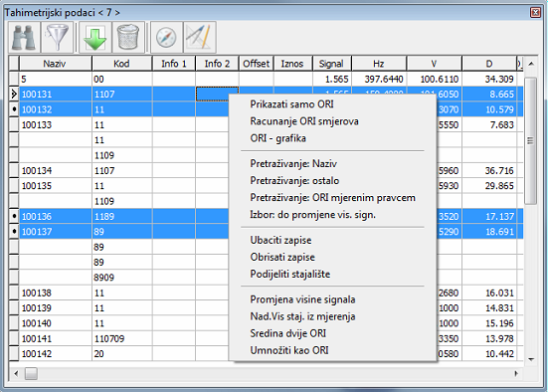Click D value 36.716
This screenshot has width=548, height=392.
pos(489,171)
